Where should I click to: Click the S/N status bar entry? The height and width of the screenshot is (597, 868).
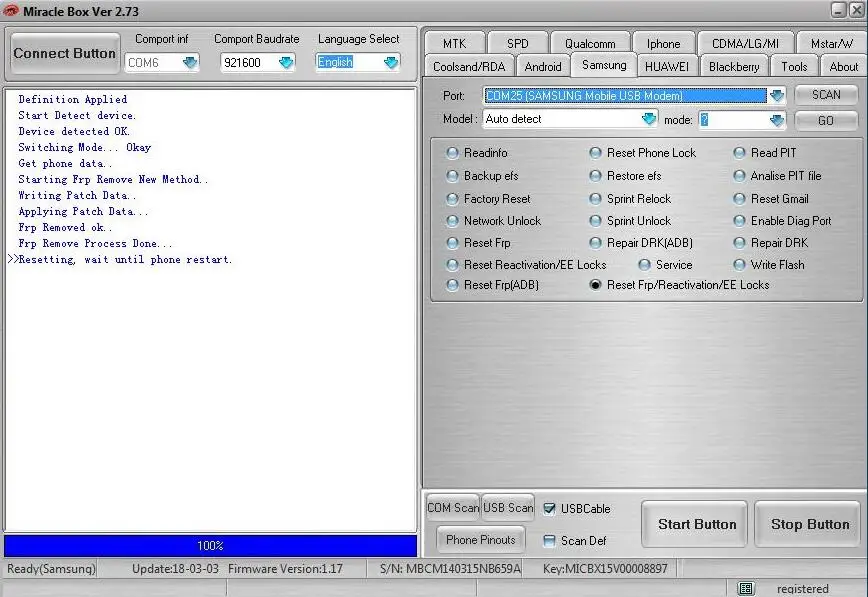click(x=450, y=569)
